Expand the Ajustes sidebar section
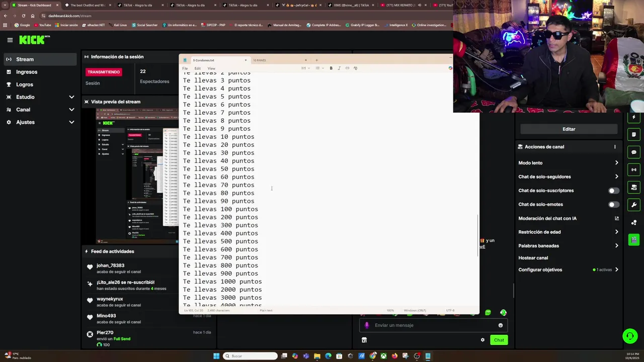This screenshot has height=362, width=644. [x=71, y=122]
